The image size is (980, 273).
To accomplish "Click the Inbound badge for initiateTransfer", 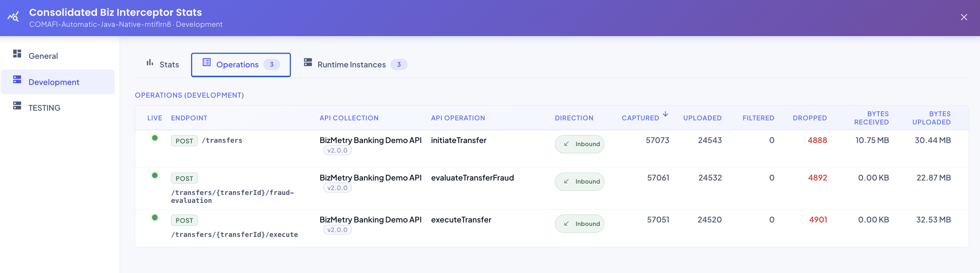I will (579, 144).
